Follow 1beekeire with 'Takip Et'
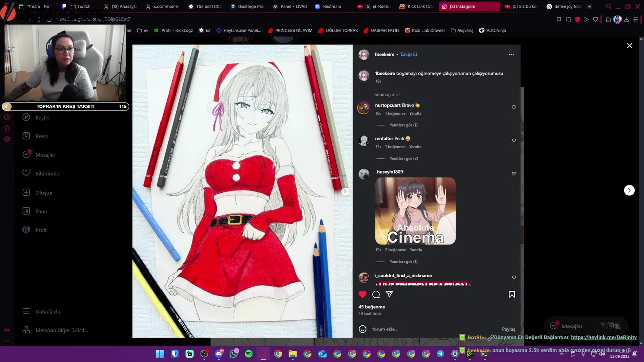Screen dimensions: 644x362 coord(409,54)
